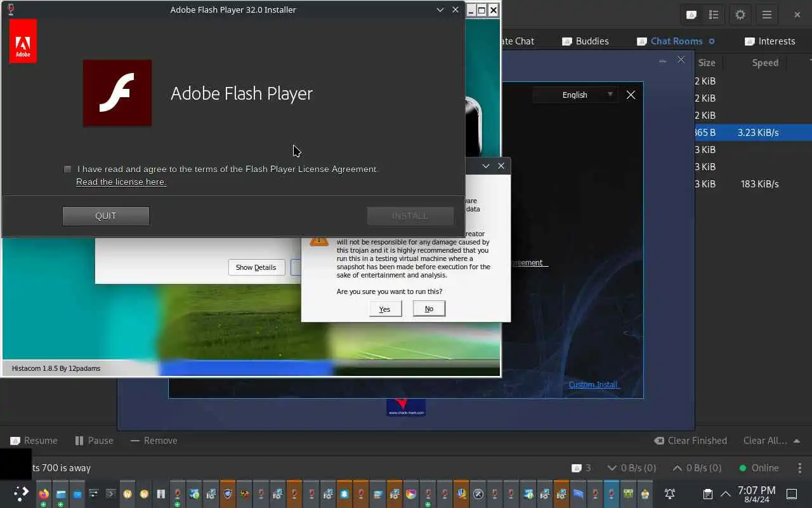812x508 pixels.
Task: Click the INSTALL button in Flash installer
Action: [x=410, y=216]
